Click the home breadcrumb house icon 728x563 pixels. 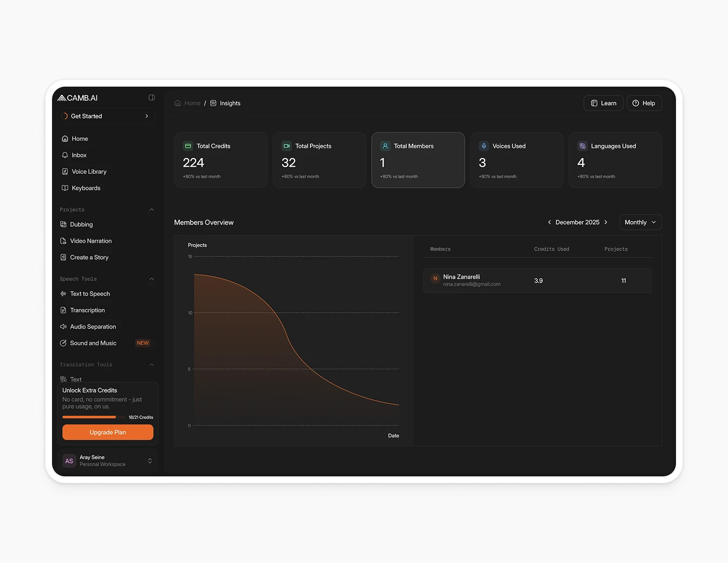tap(178, 103)
